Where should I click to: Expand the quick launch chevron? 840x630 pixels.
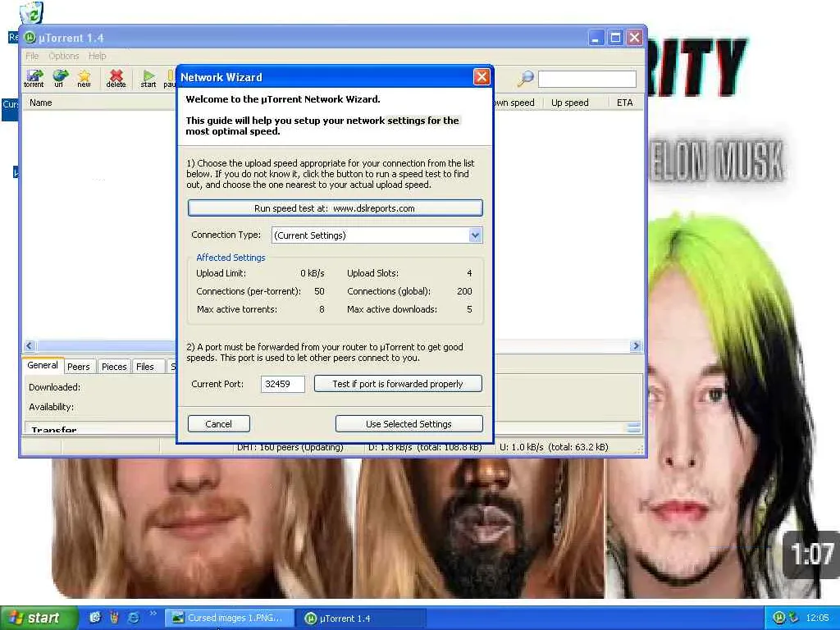click(153, 614)
